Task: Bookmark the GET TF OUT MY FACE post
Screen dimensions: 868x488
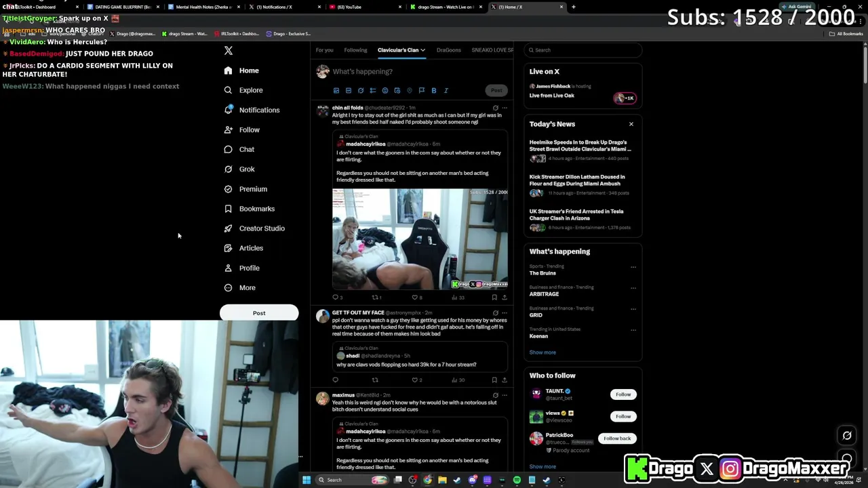Action: click(494, 380)
